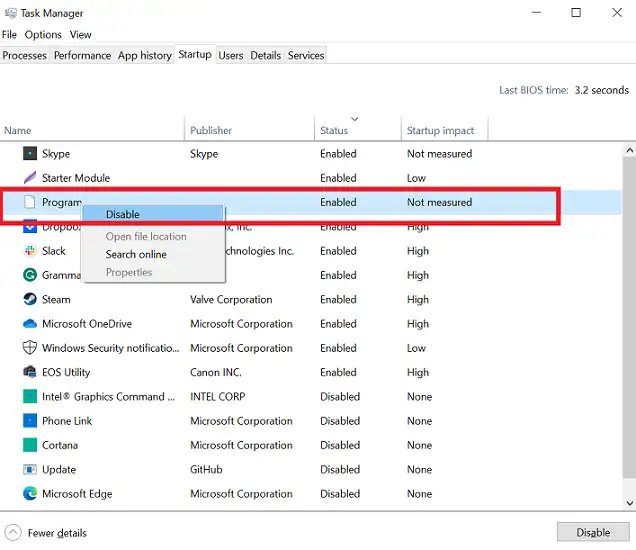The image size is (636, 550).
Task: Click the GitHub Update icon
Action: click(x=30, y=469)
